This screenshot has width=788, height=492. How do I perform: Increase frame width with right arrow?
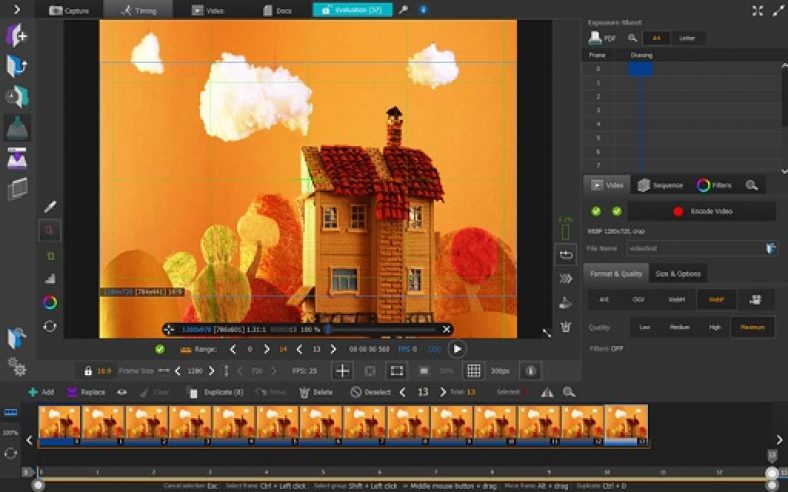click(211, 371)
